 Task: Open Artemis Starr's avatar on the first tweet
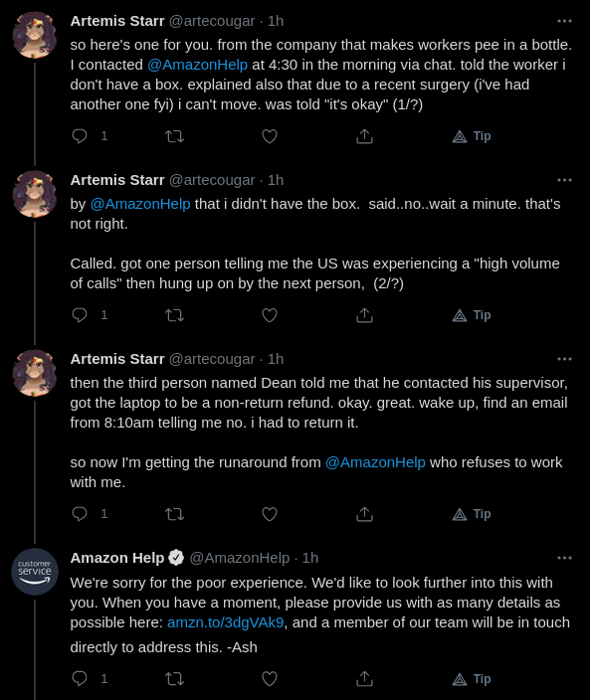35,35
